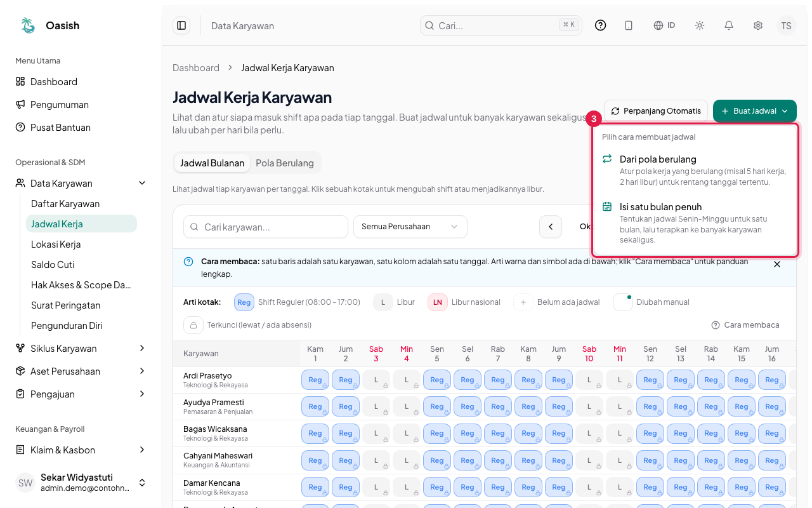Screen dimensions: 812x508
Task: Go to Pusat Bantuan
Action: [81, 128]
